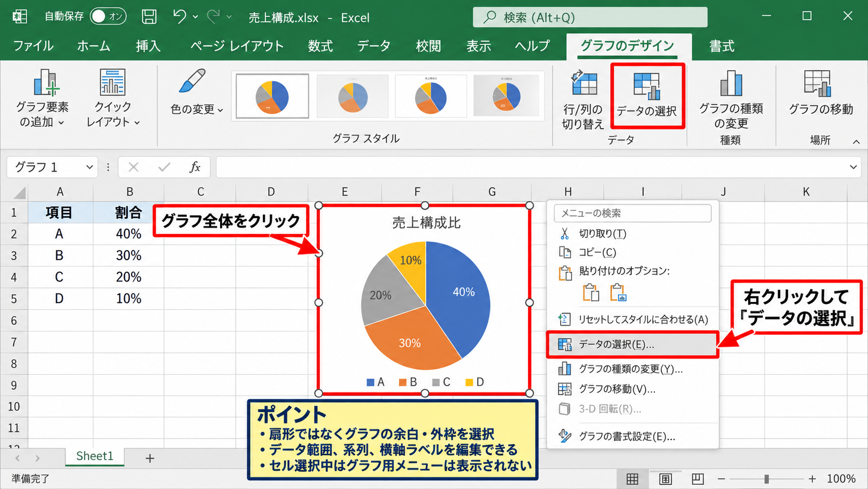
Task: Click the sheet scroll left arrow
Action: [x=18, y=458]
